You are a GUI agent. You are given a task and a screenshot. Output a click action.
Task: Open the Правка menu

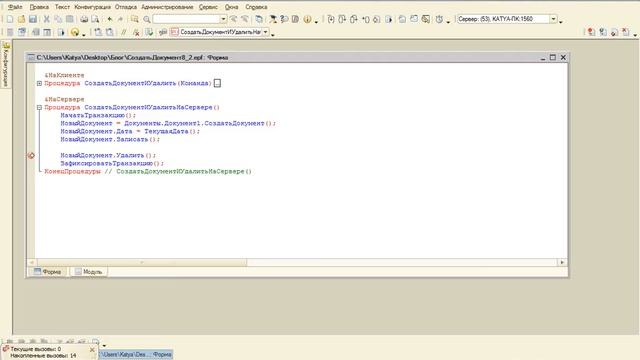tap(39, 7)
